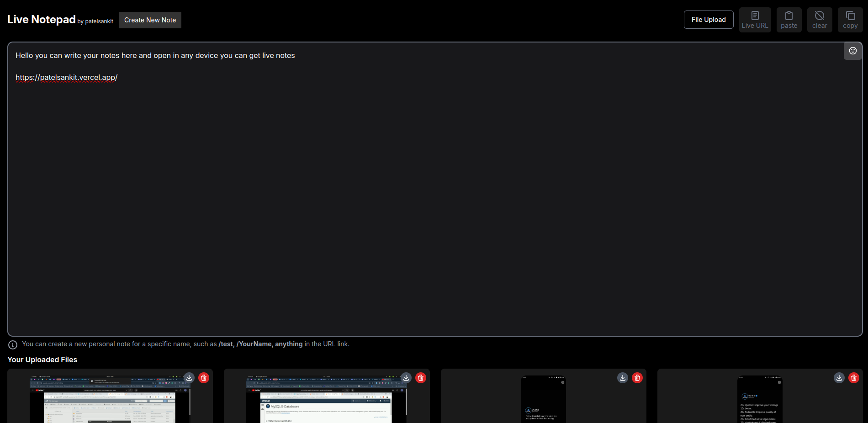
Task: Download the third uploaded mobile screenshot
Action: 622,378
